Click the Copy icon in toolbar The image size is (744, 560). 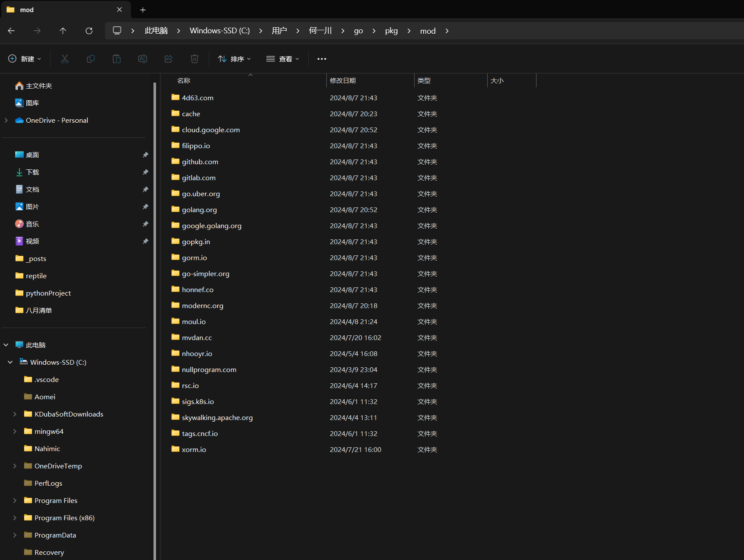(x=91, y=59)
